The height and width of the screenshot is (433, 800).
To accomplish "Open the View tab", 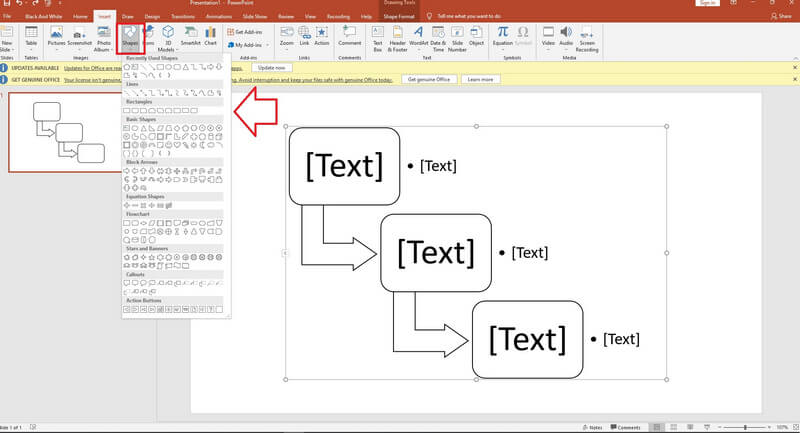I will (x=310, y=17).
